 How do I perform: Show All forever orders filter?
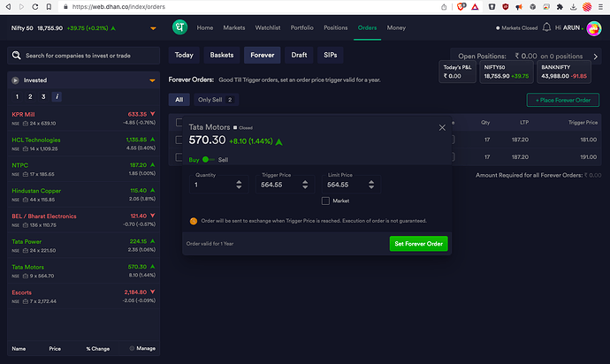coord(179,100)
